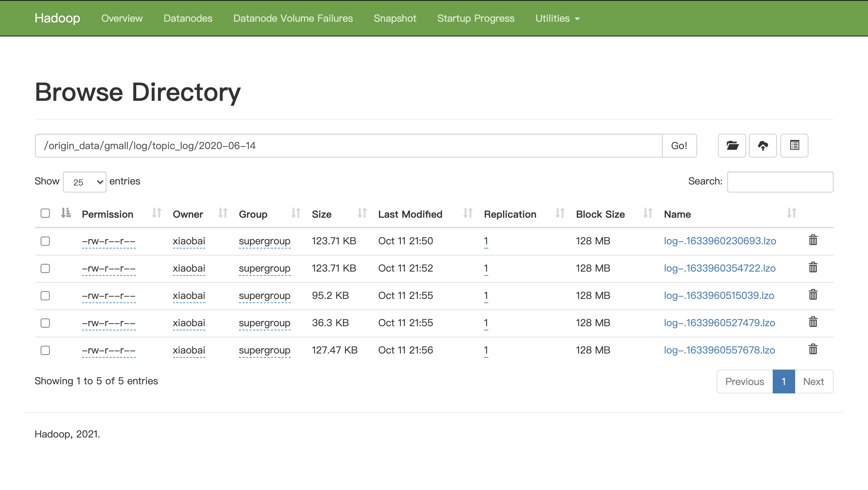Click the Next pagination button
The image size is (868, 490).
click(813, 381)
